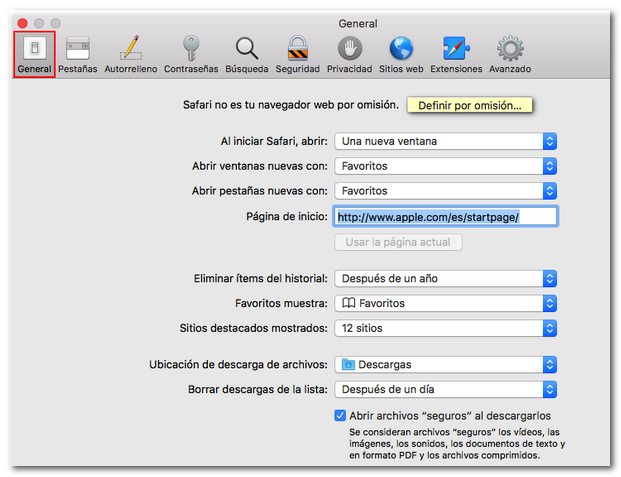This screenshot has width=621, height=477.
Task: Open the Pestañas preferences pane
Action: click(77, 54)
